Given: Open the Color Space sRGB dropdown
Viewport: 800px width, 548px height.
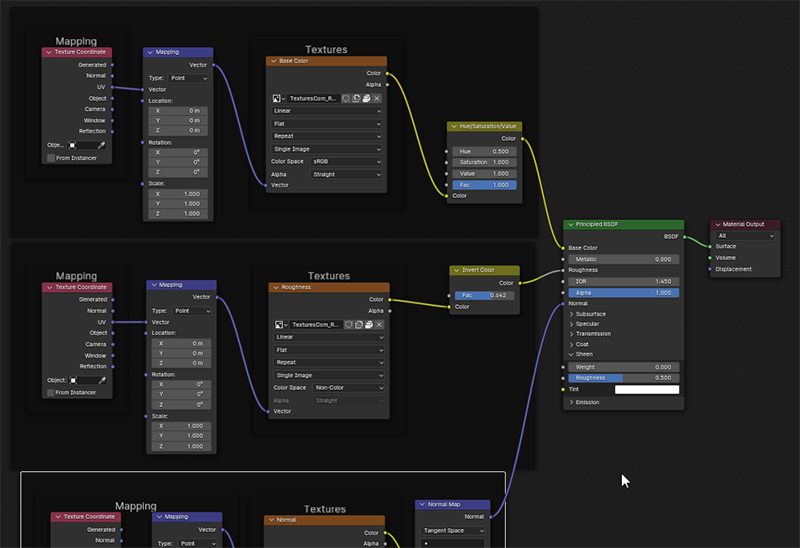Looking at the screenshot, I should 345,161.
